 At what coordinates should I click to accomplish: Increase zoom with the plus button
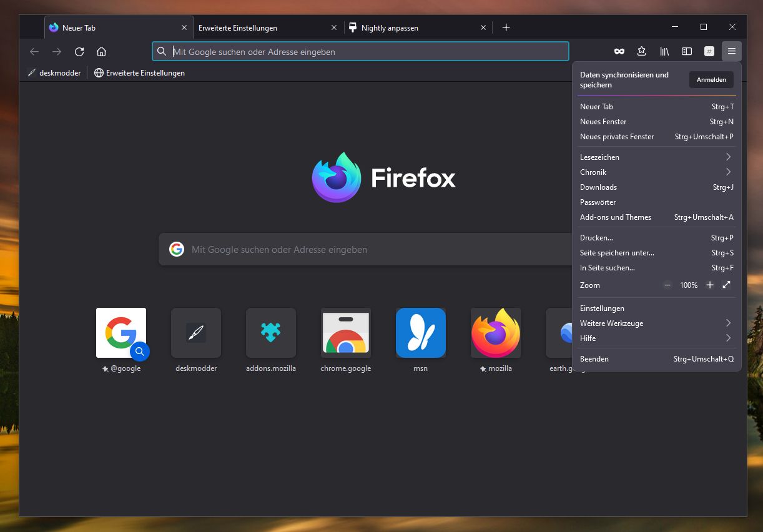[709, 285]
